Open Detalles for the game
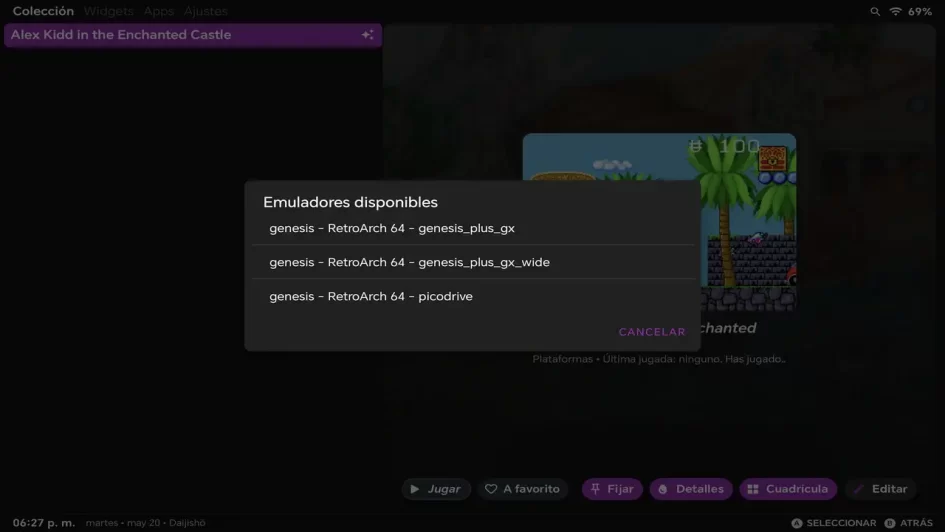Screen dimensions: 945x532 click(x=691, y=489)
